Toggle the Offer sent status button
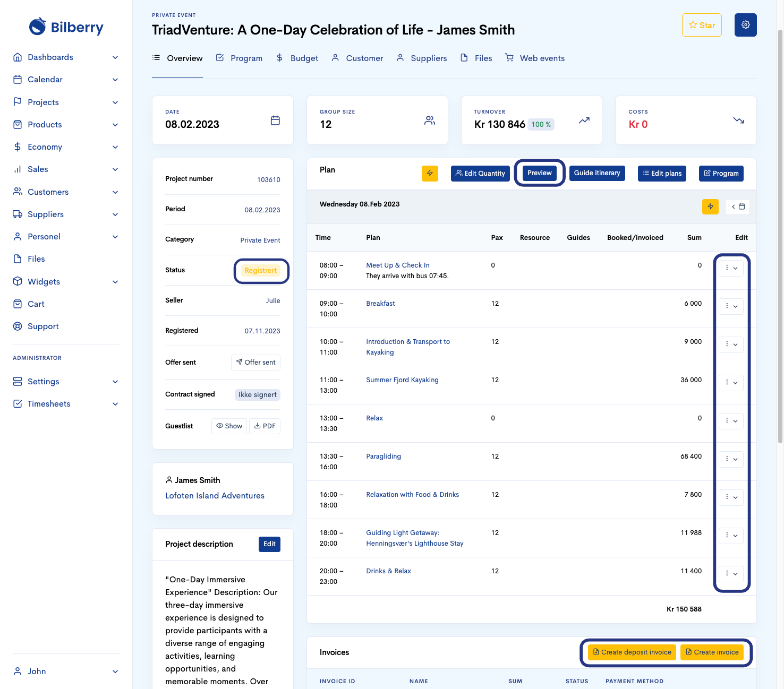This screenshot has height=689, width=784. point(255,363)
